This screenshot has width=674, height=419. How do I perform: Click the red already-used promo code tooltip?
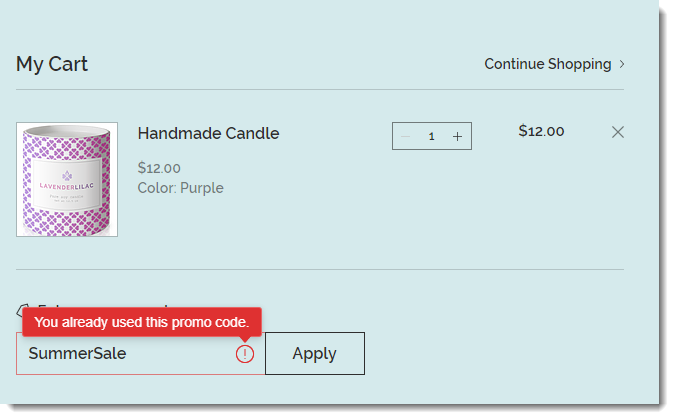[142, 322]
